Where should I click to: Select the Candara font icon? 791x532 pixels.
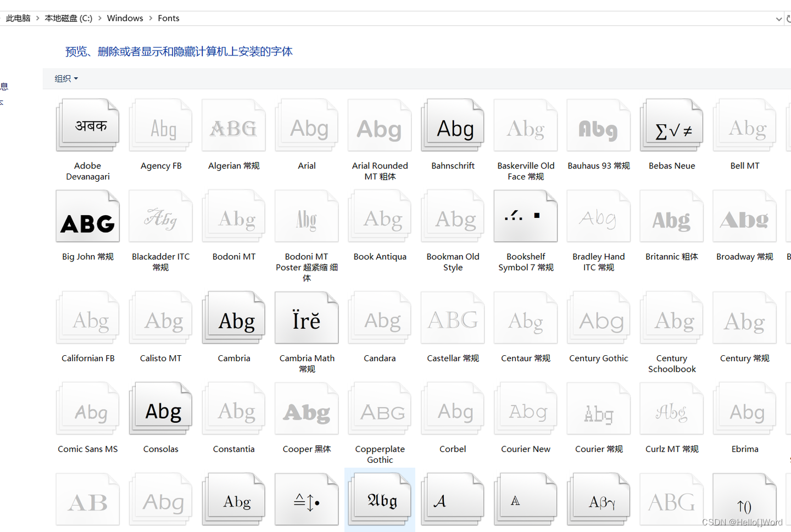(x=380, y=318)
